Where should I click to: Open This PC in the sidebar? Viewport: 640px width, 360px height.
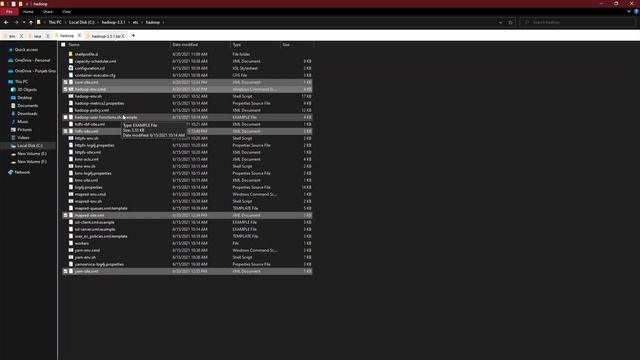pos(21,82)
